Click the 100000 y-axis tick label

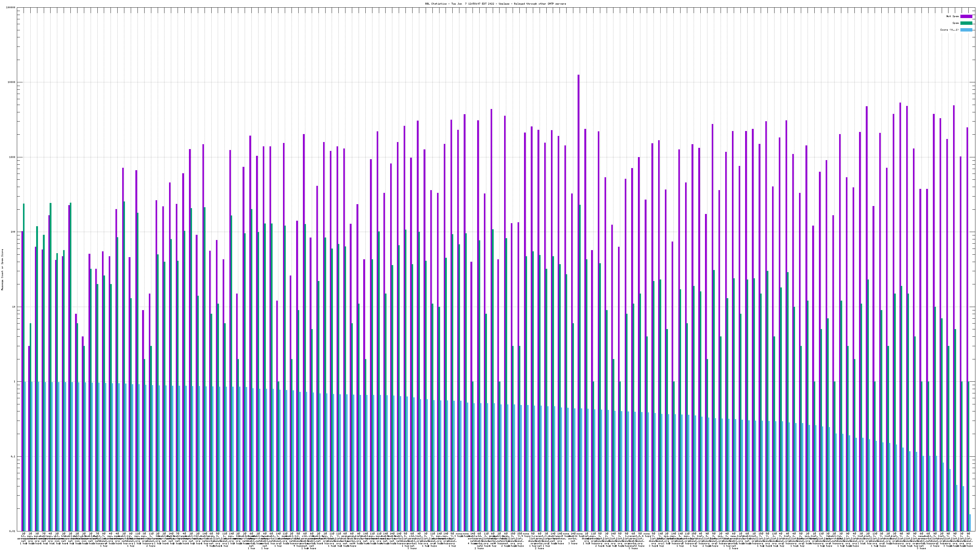pyautogui.click(x=11, y=8)
